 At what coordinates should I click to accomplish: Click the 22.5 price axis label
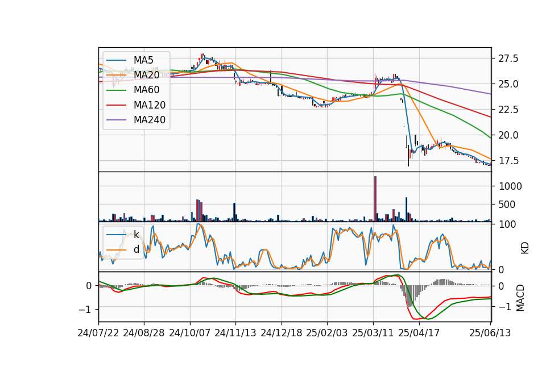[x=508, y=110]
